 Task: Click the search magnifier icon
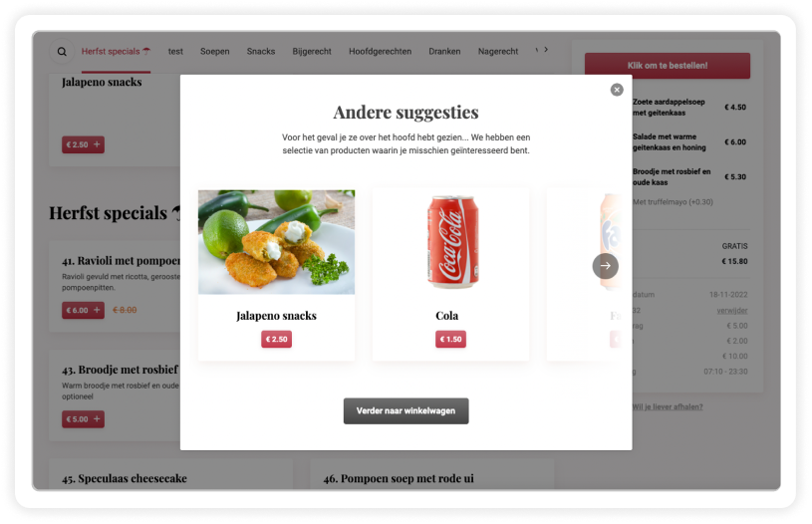tap(62, 52)
